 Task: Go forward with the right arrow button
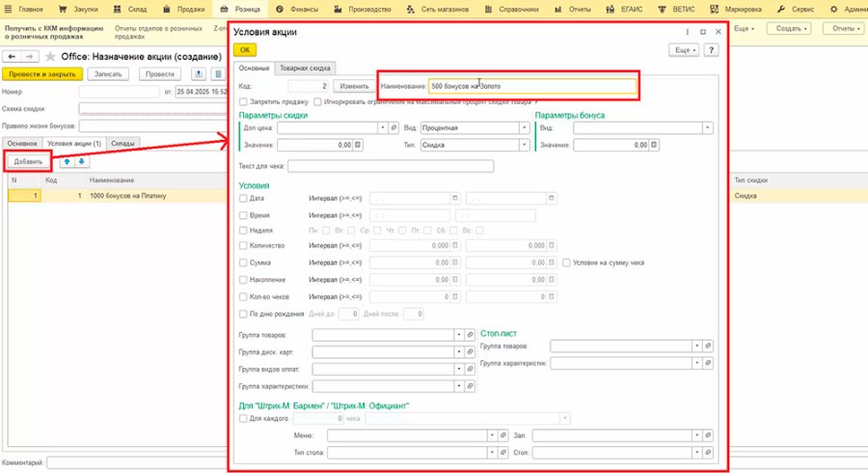tap(29, 57)
